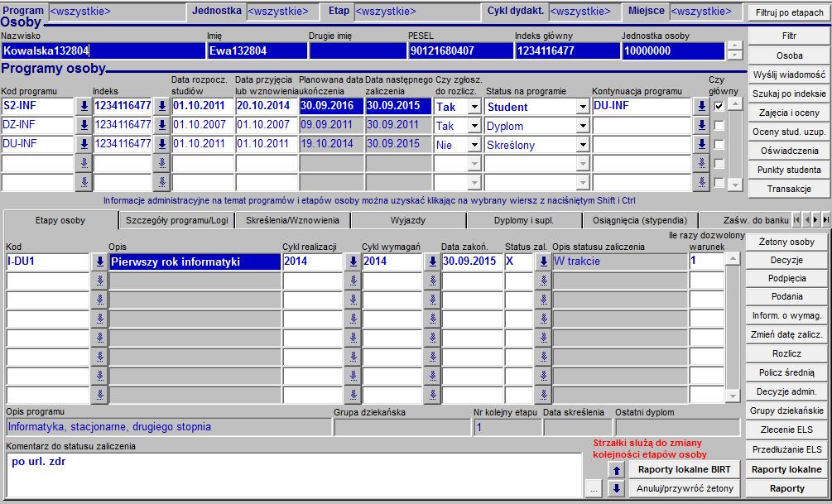The image size is (832, 504).
Task: Open Osiągnięcia (stypendia) tab
Action: (x=640, y=220)
